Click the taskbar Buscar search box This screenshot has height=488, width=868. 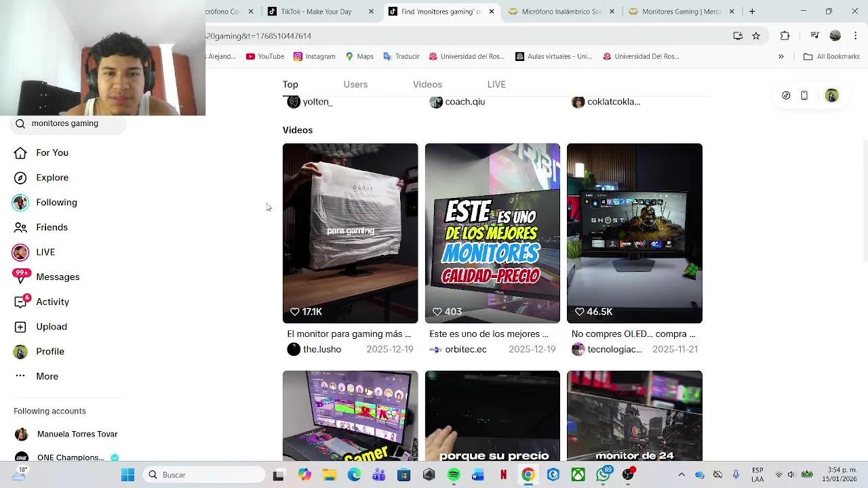point(204,475)
